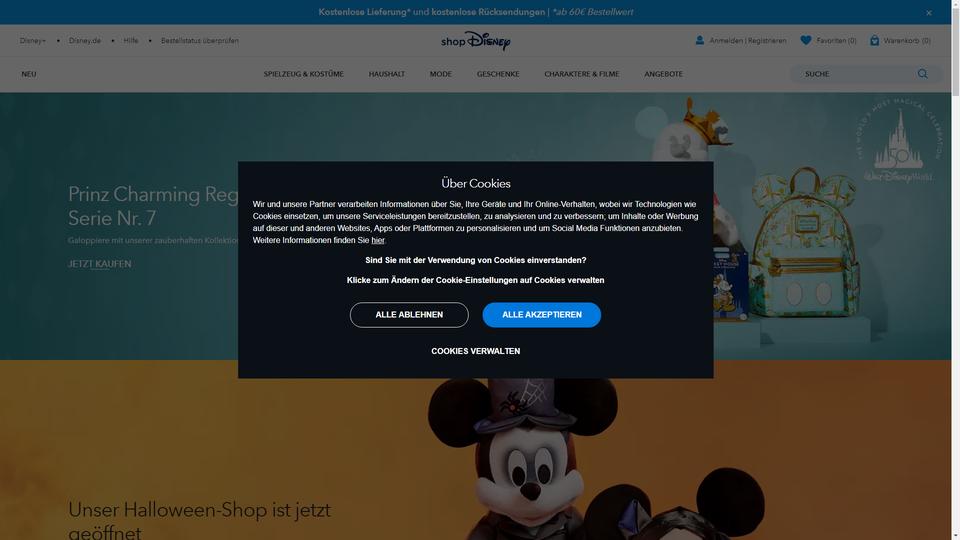Select the Angebote menu item
The height and width of the screenshot is (540, 960).
663,74
